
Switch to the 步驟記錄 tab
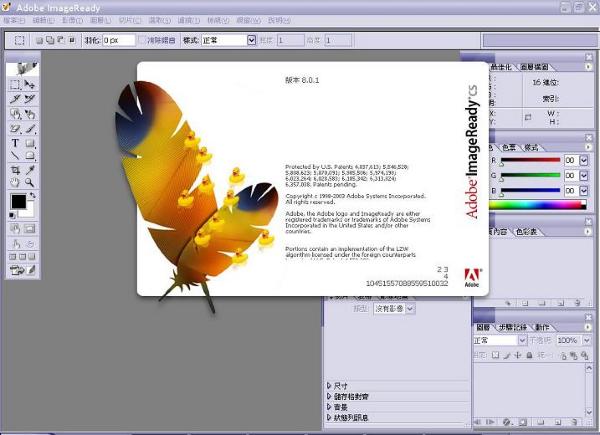(x=513, y=327)
